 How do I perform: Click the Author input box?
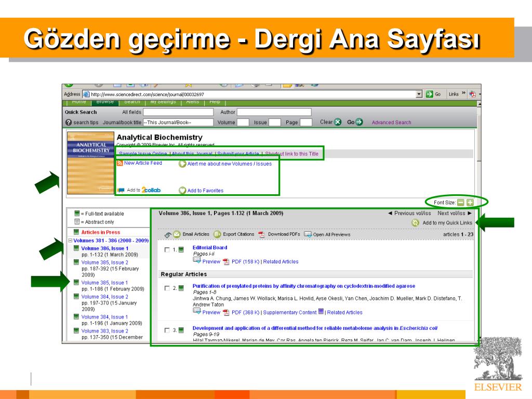coord(274,112)
